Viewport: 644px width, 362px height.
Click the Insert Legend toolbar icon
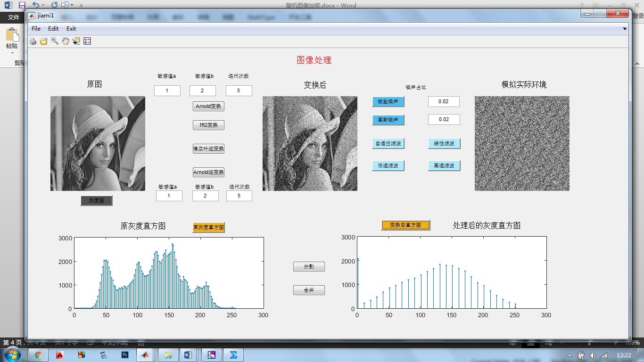click(x=87, y=41)
